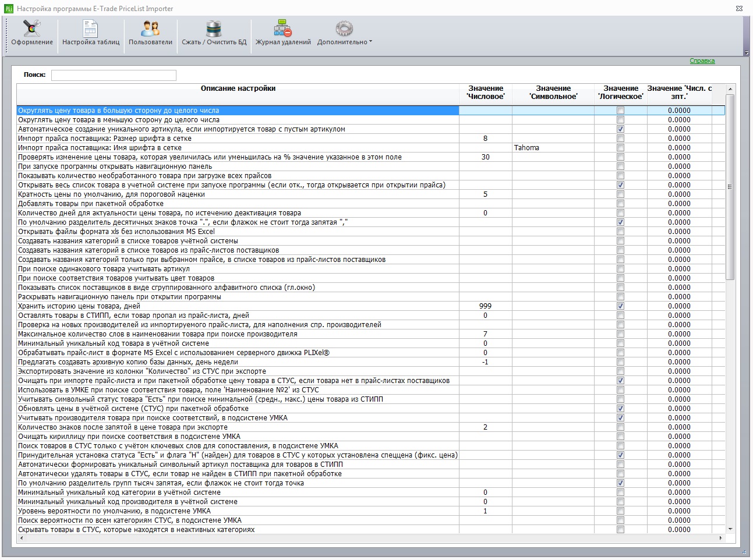Open the Настройка таблиц toolbar icon

pyautogui.click(x=90, y=29)
